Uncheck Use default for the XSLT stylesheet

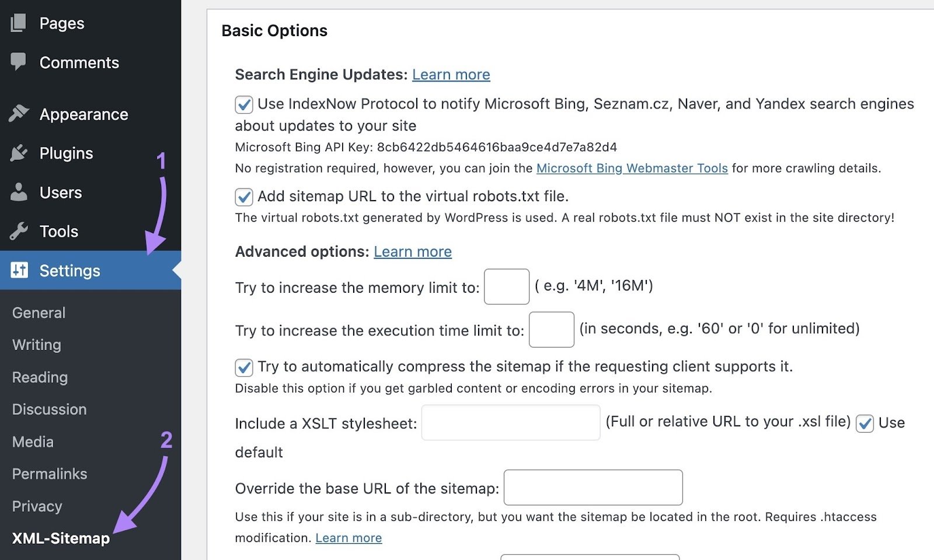tap(865, 423)
